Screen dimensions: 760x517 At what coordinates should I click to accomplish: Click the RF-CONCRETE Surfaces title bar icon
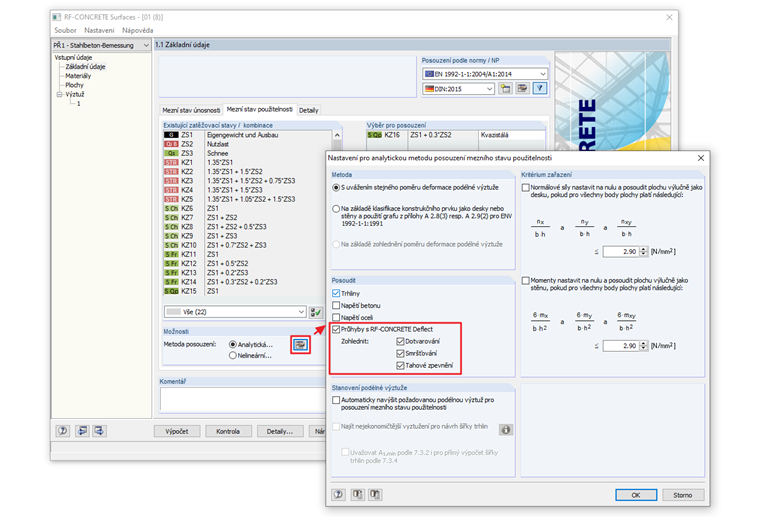(57, 17)
